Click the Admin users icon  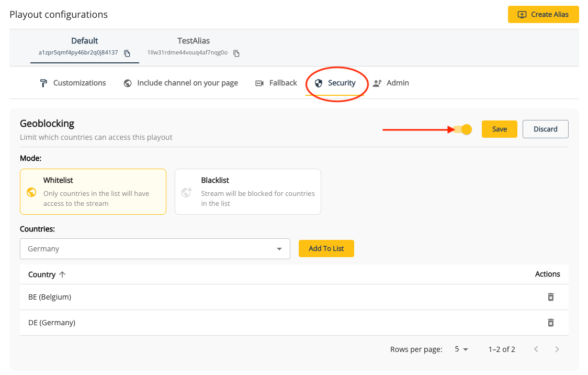377,83
